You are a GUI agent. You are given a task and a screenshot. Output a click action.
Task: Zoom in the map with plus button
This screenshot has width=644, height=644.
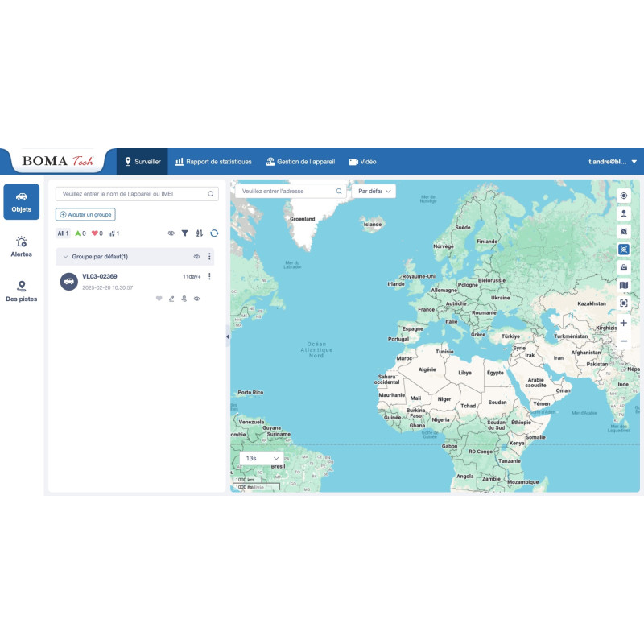tap(623, 323)
